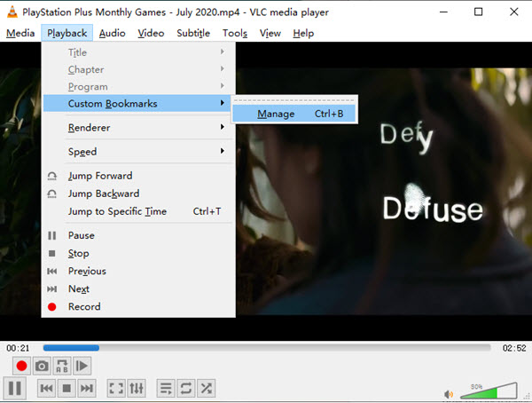Image resolution: width=532 pixels, height=403 pixels.
Task: Open the Video menu
Action: (x=151, y=33)
